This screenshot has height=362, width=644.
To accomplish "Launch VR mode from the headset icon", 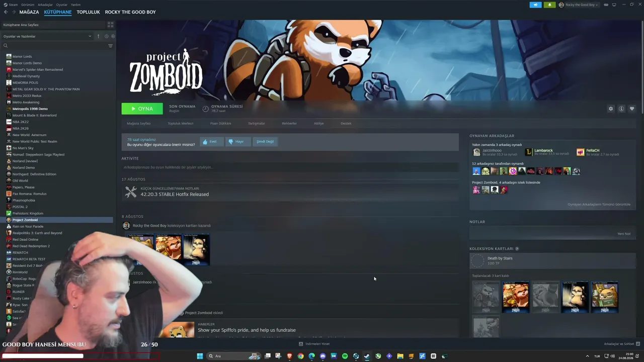I will click(606, 5).
